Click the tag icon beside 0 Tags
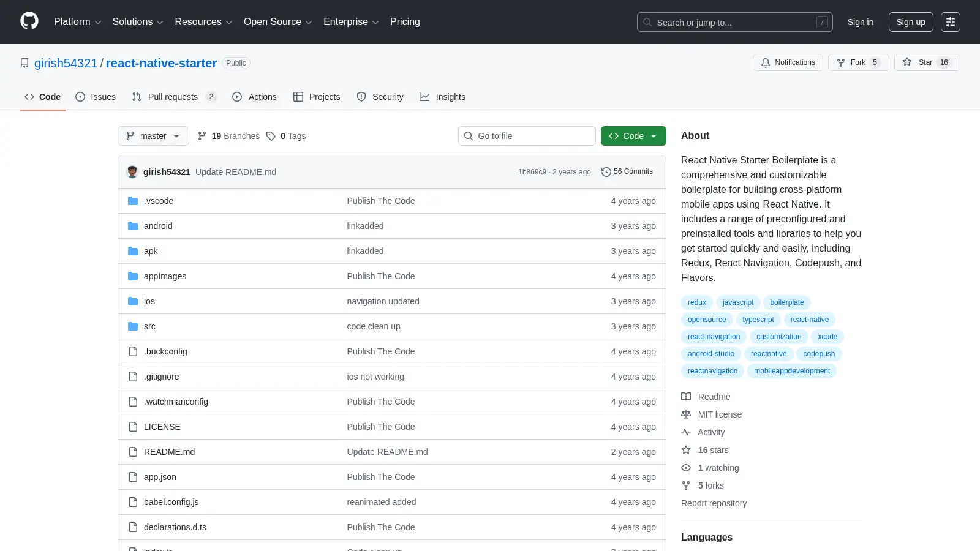The height and width of the screenshot is (551, 980). [x=271, y=136]
